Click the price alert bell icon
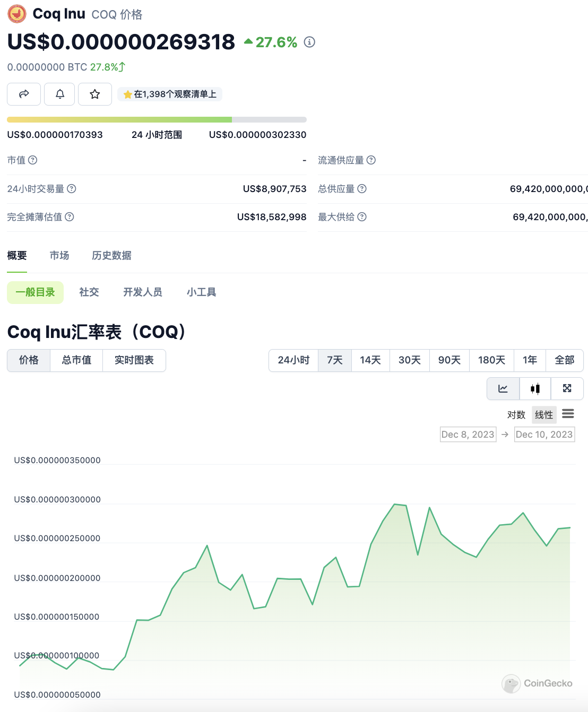Viewport: 588px width, 712px height. [59, 94]
